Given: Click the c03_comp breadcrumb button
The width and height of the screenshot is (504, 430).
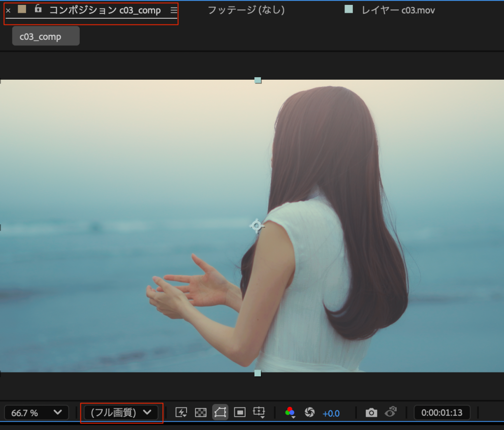Looking at the screenshot, I should click(46, 36).
